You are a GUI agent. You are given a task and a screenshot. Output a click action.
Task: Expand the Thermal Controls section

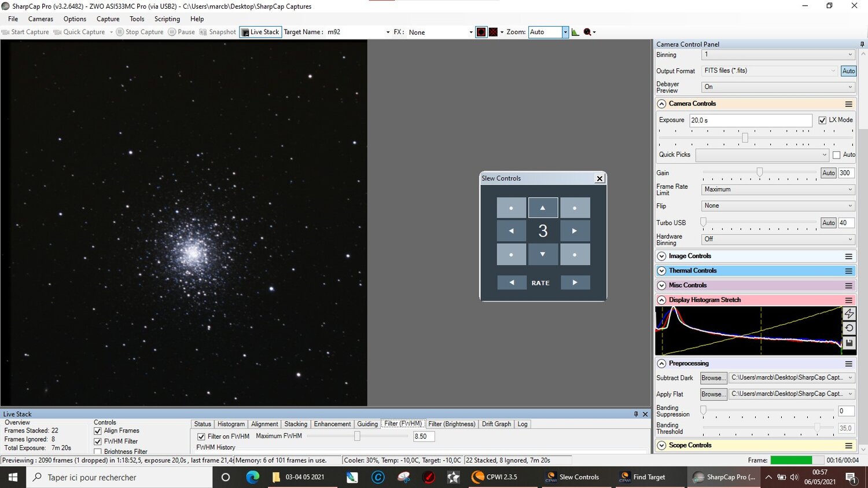click(661, 270)
